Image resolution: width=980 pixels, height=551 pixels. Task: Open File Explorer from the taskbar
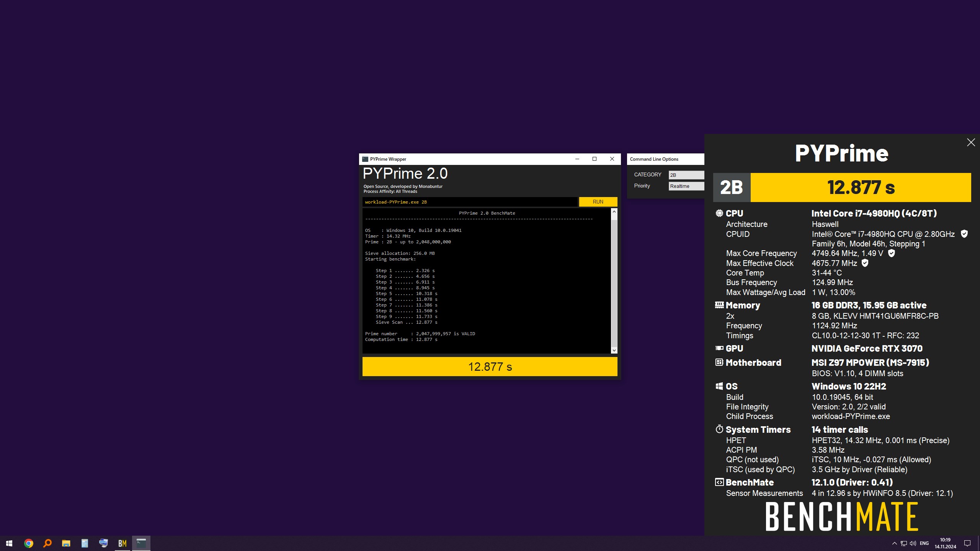66,543
